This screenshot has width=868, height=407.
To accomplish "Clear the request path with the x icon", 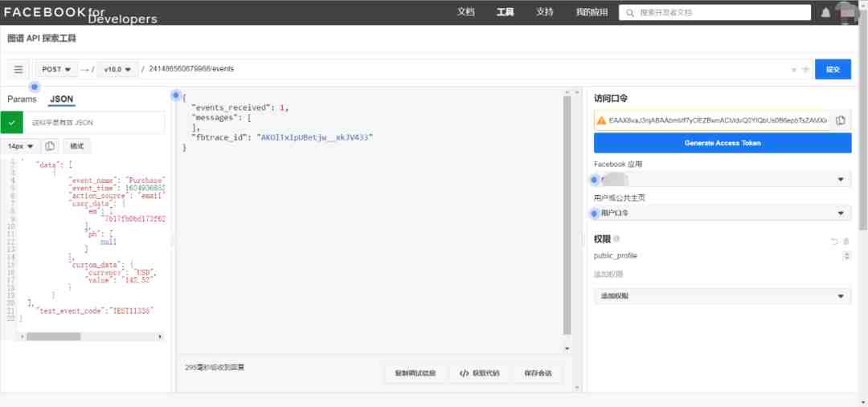I will click(x=794, y=70).
